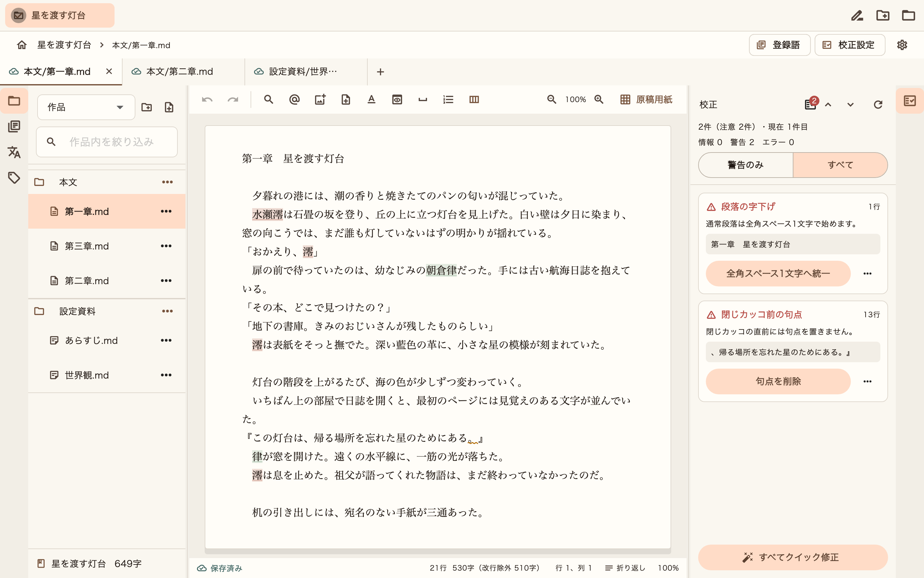The width and height of the screenshot is (924, 578).
Task: Toggle the proofreading panel icon at far right
Action: pyautogui.click(x=910, y=101)
